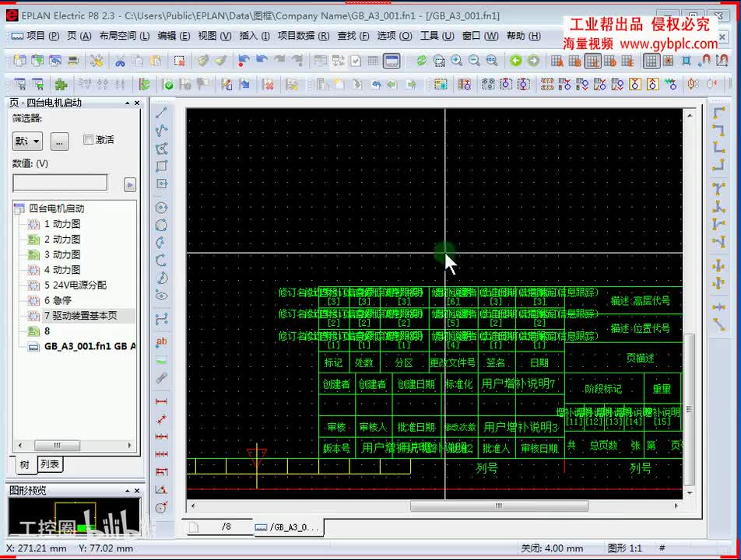Click the '页描述' text in title block

640,358
